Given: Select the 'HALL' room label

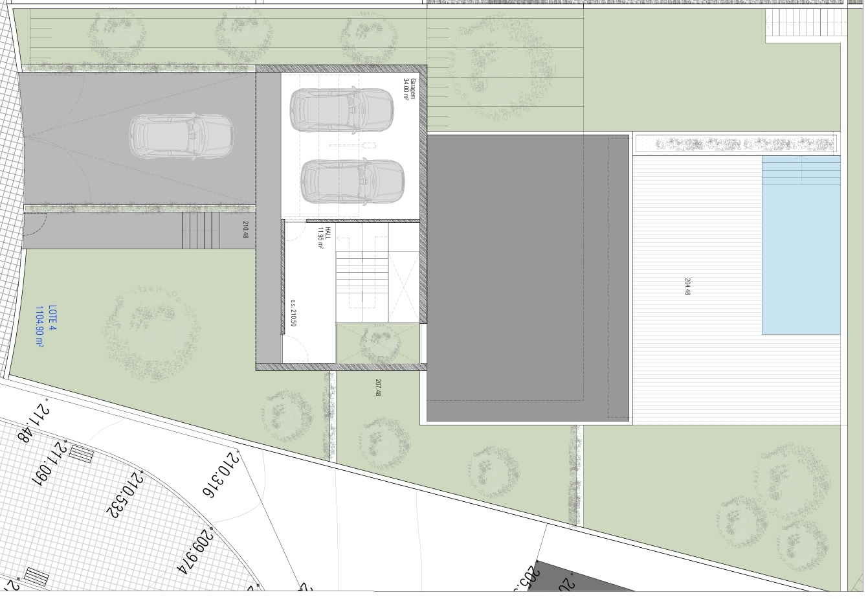Looking at the screenshot, I should tap(328, 234).
